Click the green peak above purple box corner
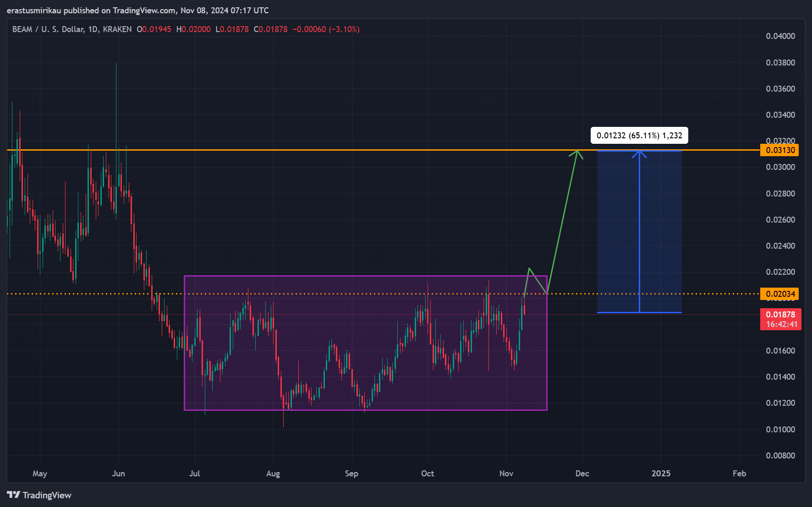This screenshot has height=507, width=812. 529,268
